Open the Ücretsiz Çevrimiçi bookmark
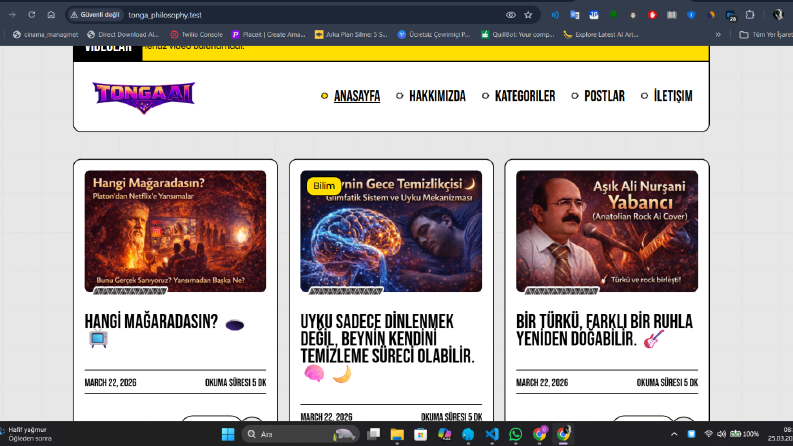 (434, 34)
